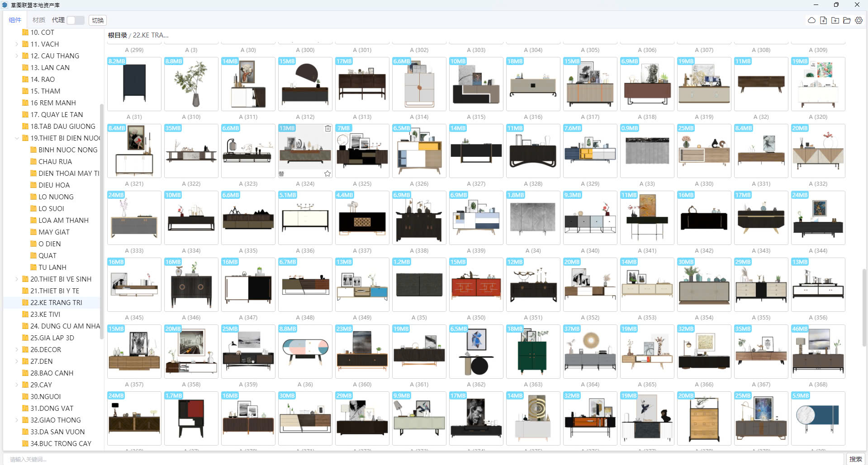Click the replace (替) icon on A (324)

(281, 174)
